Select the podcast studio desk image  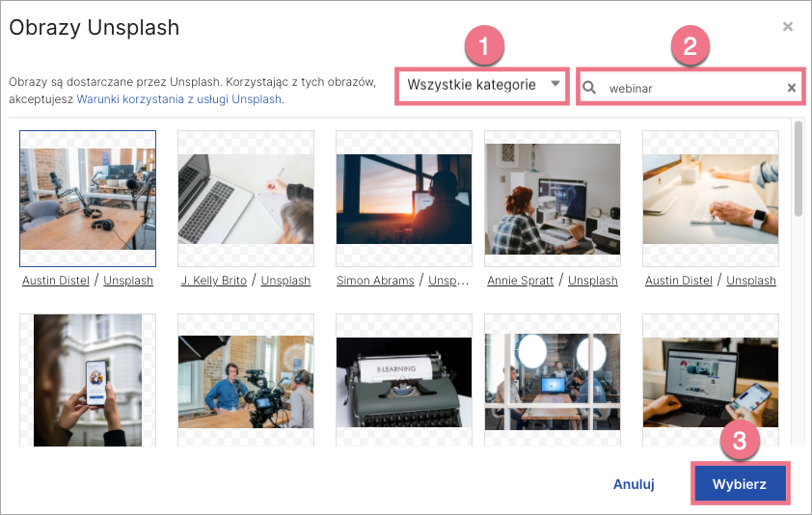point(88,198)
